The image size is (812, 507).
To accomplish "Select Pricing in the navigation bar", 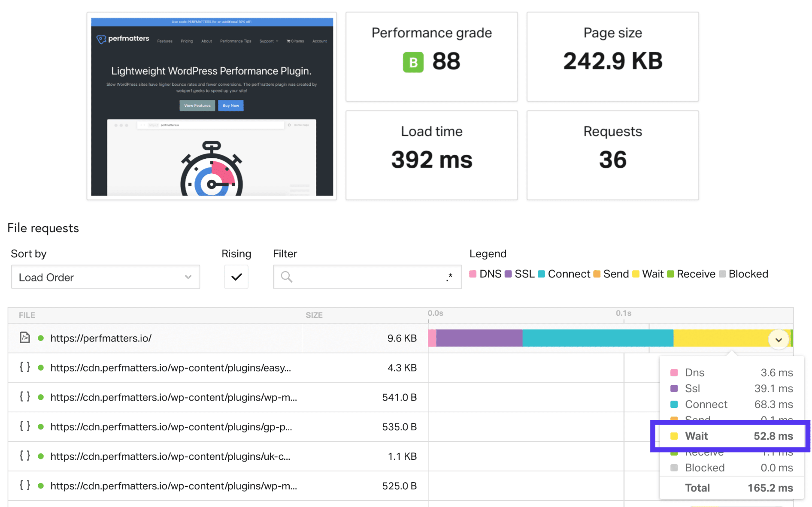I will pos(187,41).
